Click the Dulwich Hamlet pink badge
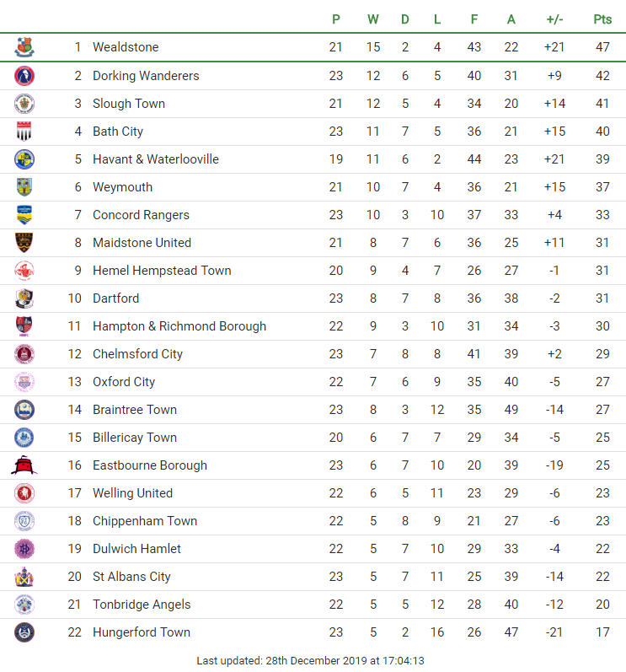The image size is (626, 672). pos(24,549)
